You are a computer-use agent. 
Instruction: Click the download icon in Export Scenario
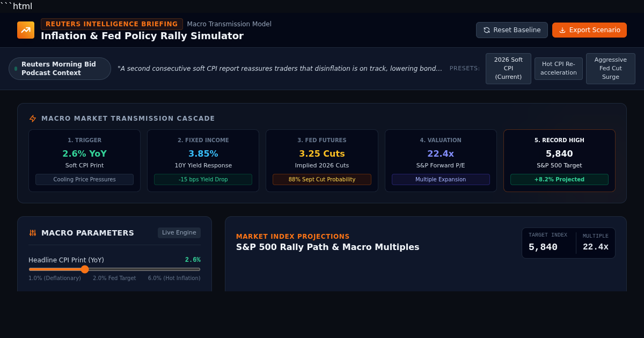562,30
